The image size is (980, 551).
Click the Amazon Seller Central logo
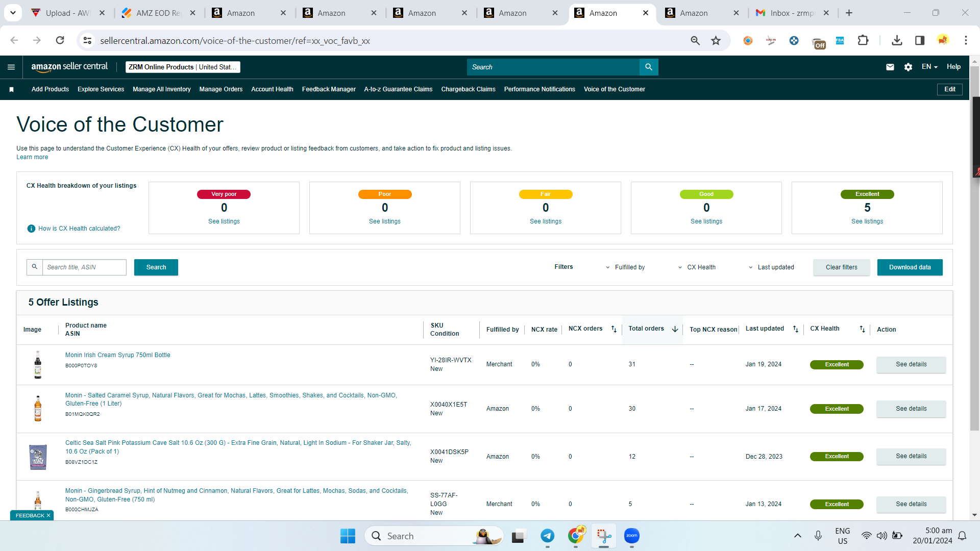point(69,67)
